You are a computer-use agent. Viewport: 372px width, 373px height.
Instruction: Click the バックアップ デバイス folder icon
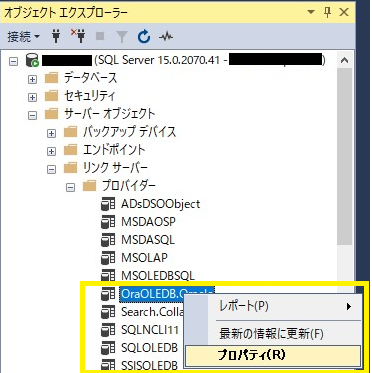70,132
